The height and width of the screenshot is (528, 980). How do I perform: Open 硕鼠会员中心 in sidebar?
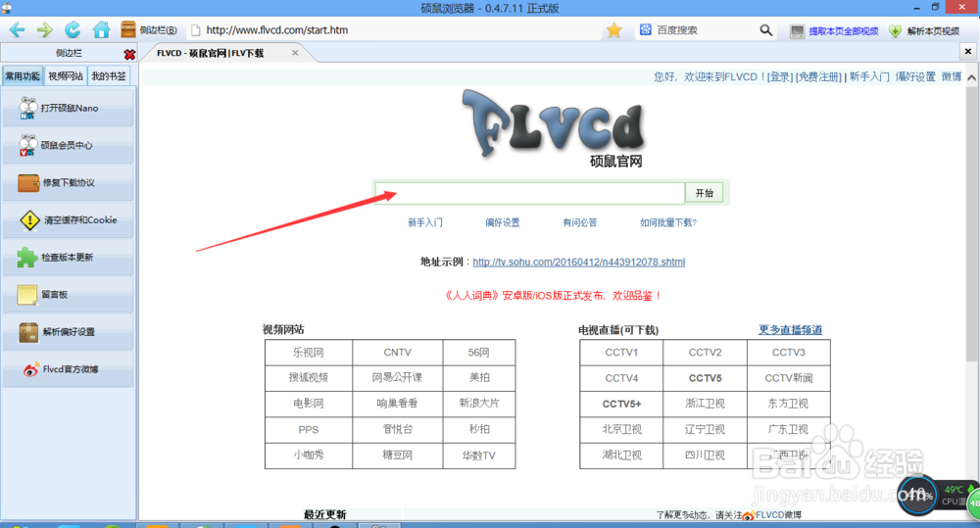pyautogui.click(x=69, y=146)
